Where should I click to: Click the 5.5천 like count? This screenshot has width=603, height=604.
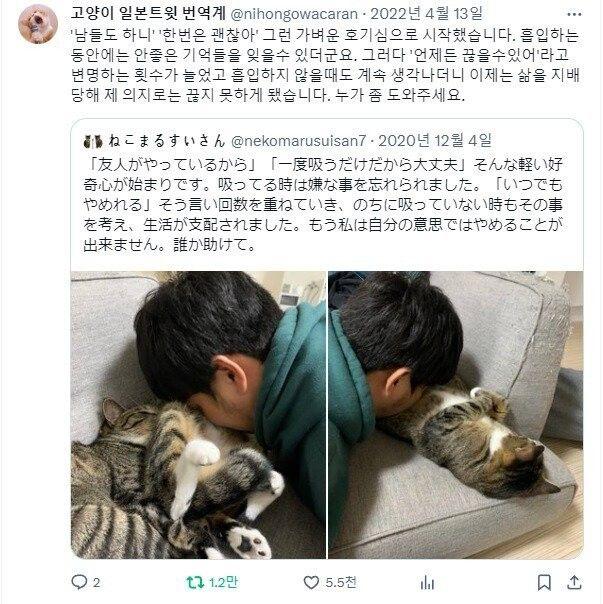point(341,582)
